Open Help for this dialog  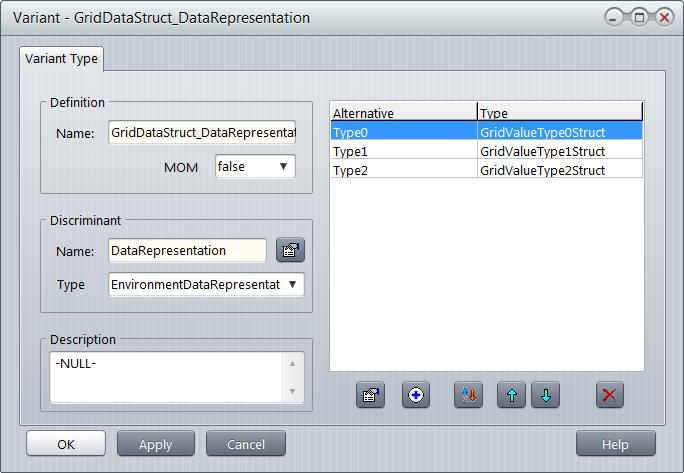615,444
